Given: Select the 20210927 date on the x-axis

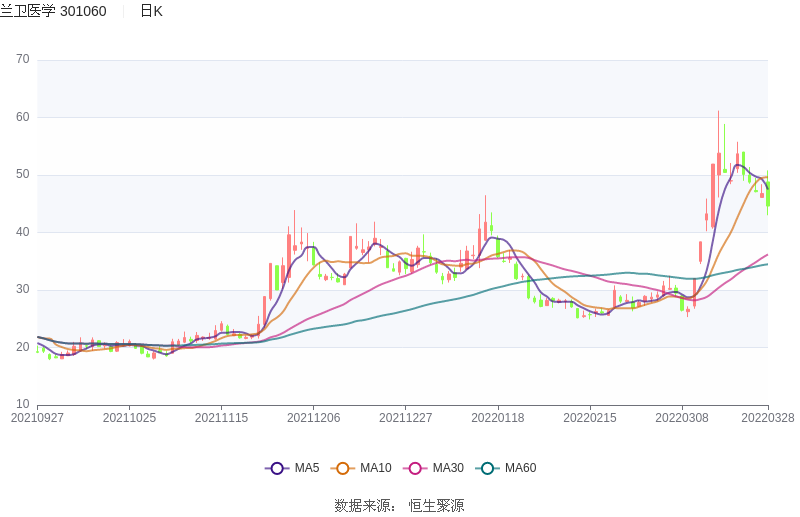Looking at the screenshot, I should click(x=37, y=418).
